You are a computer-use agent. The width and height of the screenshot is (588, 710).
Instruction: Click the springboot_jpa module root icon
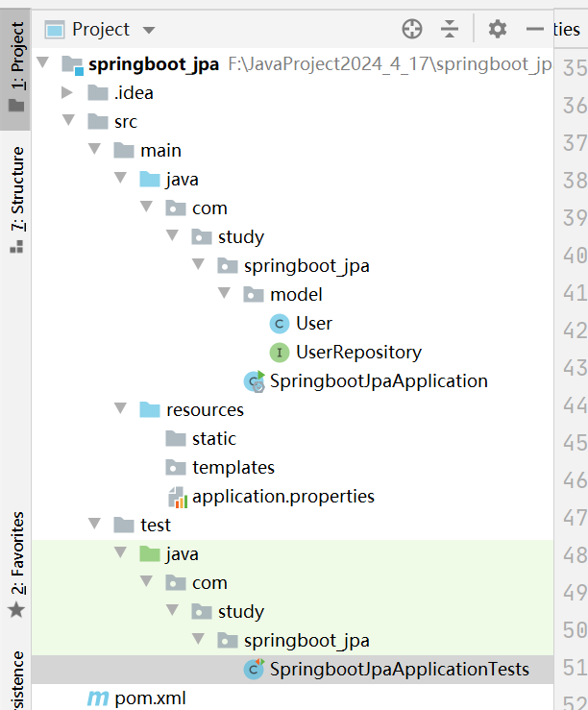pos(72,64)
